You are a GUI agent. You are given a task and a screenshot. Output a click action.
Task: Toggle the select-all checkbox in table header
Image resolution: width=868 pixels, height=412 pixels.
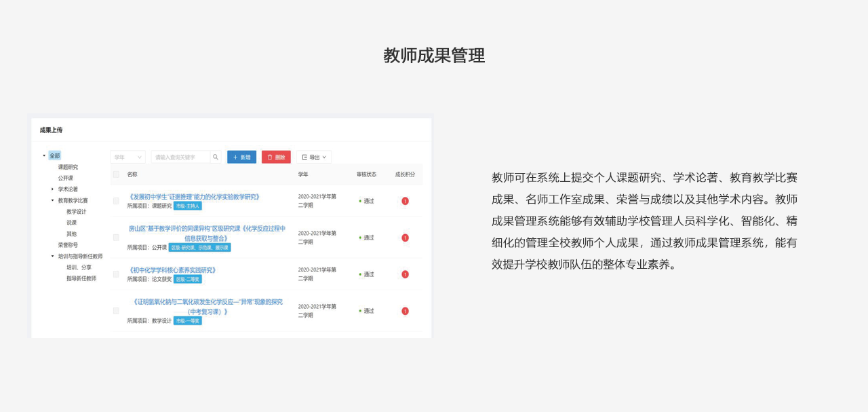[x=116, y=174]
